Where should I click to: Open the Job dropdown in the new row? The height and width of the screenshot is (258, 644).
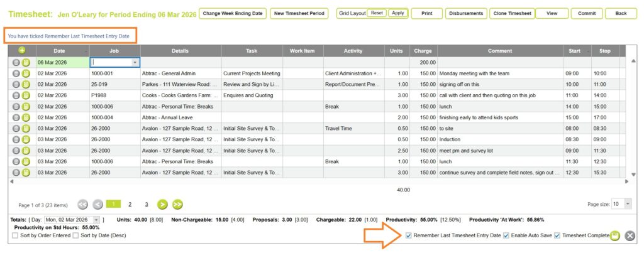(x=135, y=62)
